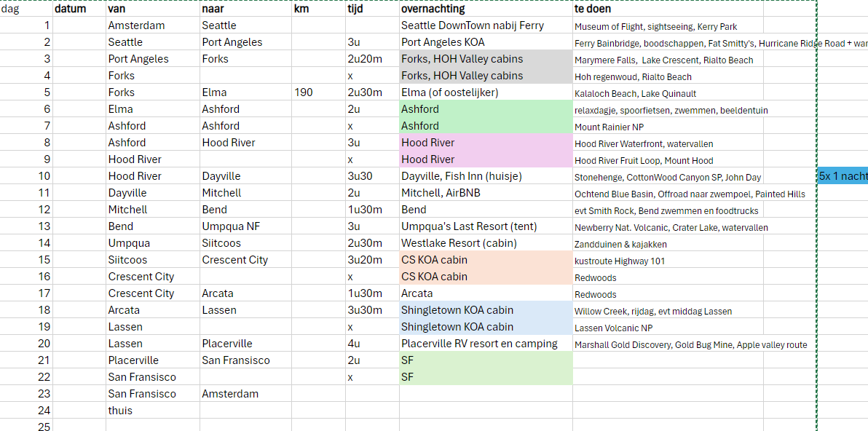Viewport: 868px width, 431px height.
Task: Select the 'Zandduinen & kajakken' cell
Action: [x=667, y=244]
